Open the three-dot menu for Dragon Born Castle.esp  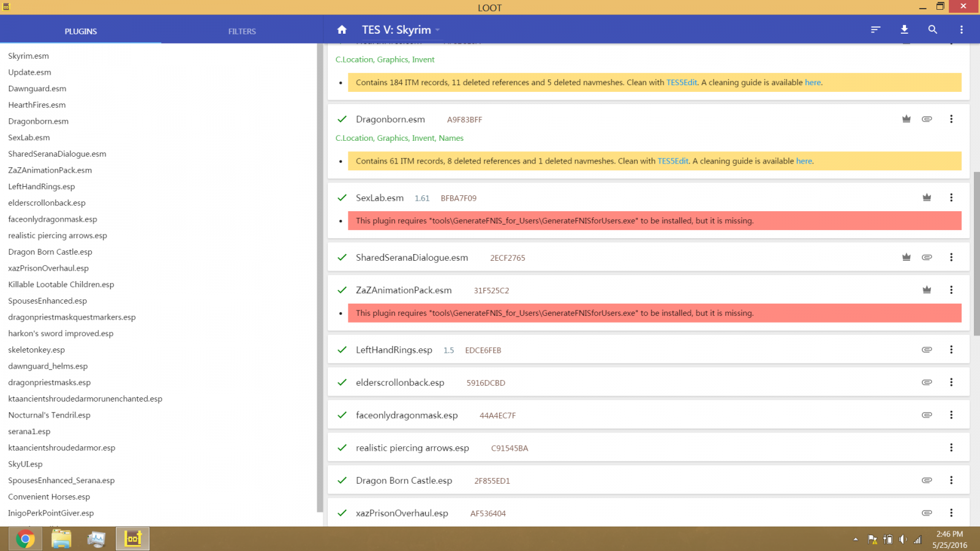(951, 480)
